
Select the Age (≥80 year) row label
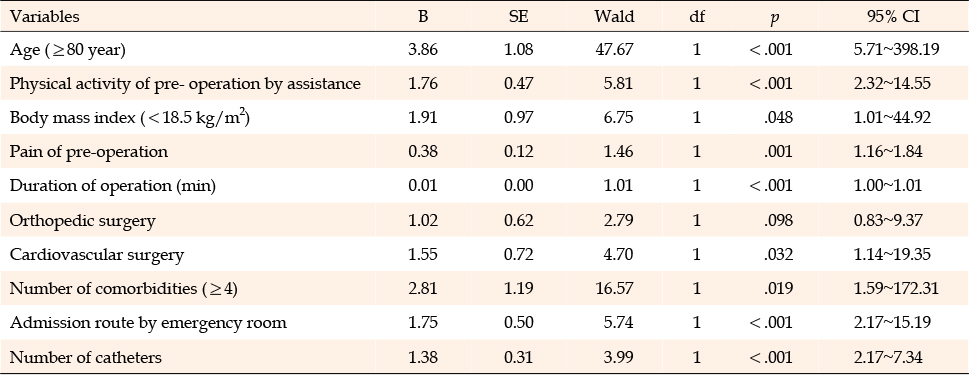67,50
